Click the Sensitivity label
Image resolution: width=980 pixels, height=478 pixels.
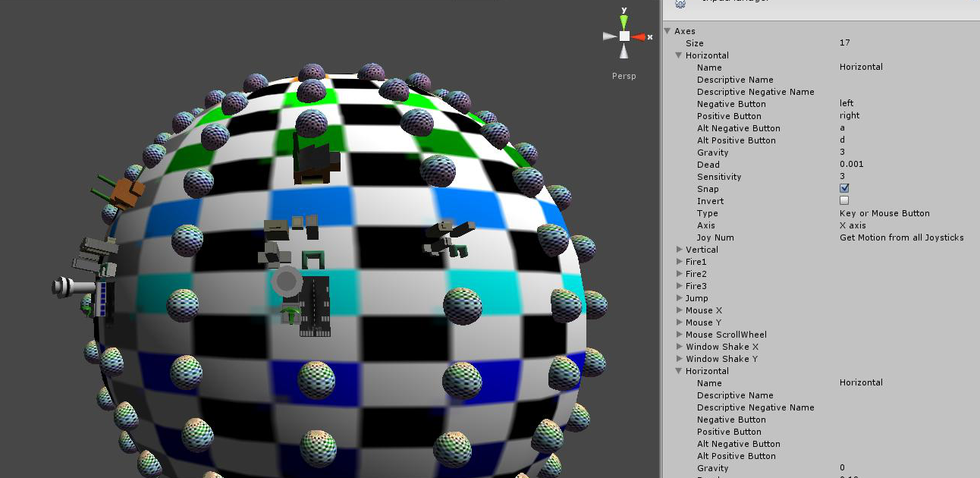pos(719,177)
